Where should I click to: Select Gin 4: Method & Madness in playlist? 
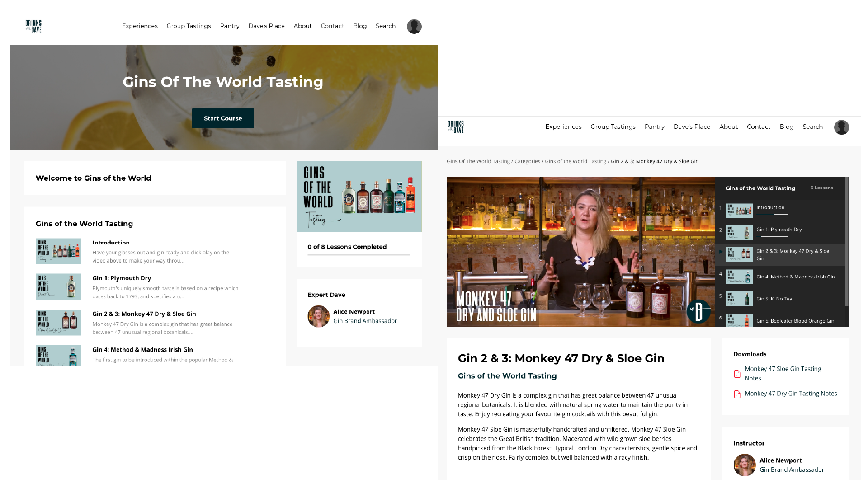(780, 277)
